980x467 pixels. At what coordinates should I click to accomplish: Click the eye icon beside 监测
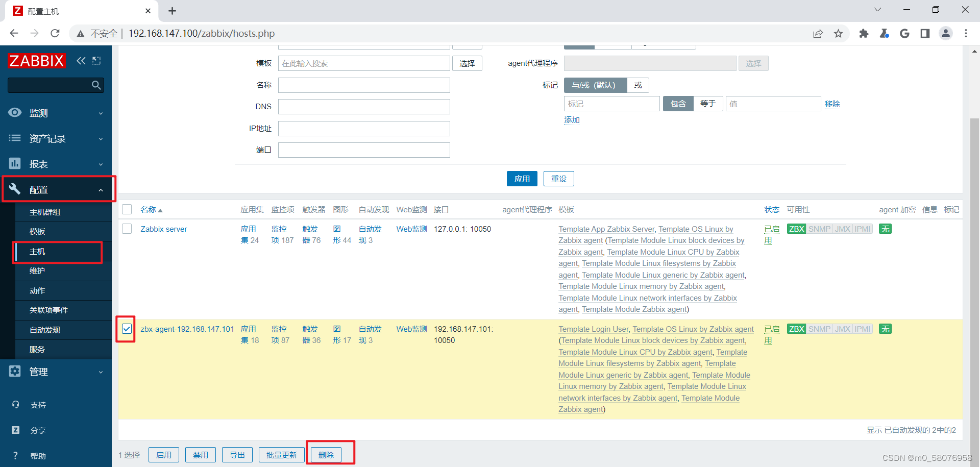(15, 112)
